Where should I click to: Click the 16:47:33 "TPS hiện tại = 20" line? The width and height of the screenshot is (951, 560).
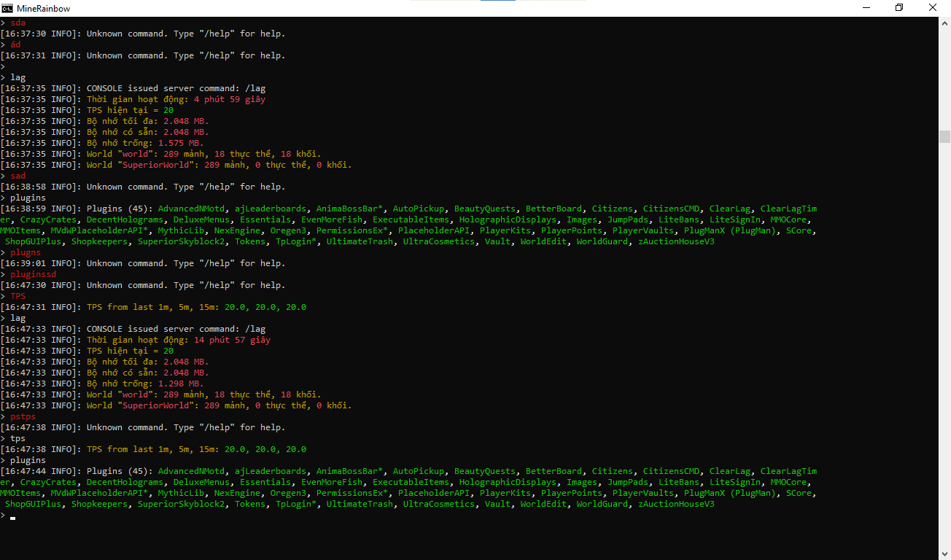(x=87, y=351)
